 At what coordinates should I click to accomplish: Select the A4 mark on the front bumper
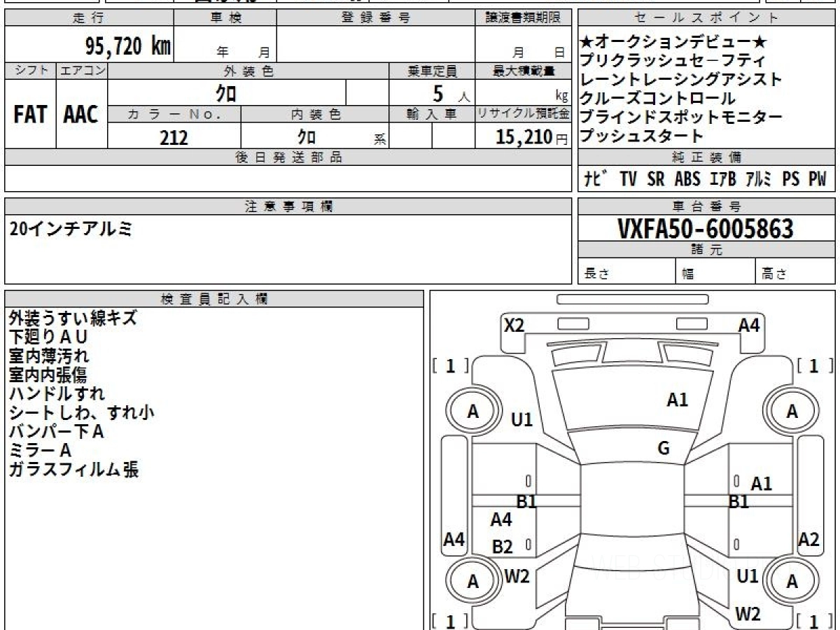(749, 325)
